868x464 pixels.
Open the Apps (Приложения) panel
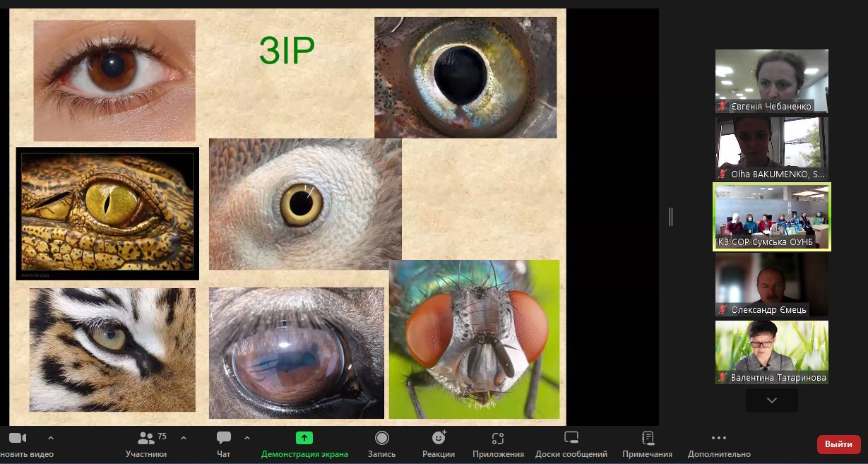pos(498,439)
